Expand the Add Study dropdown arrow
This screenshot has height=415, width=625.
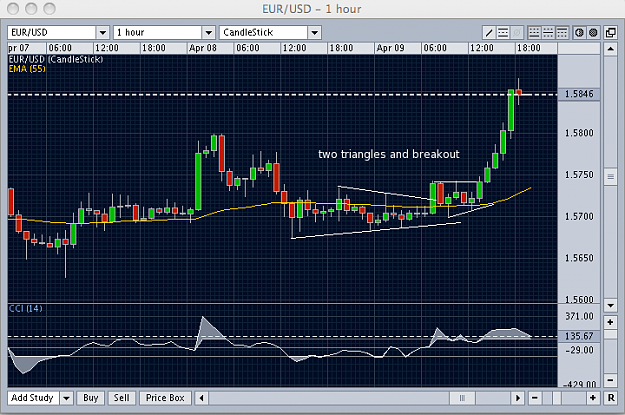coord(66,398)
